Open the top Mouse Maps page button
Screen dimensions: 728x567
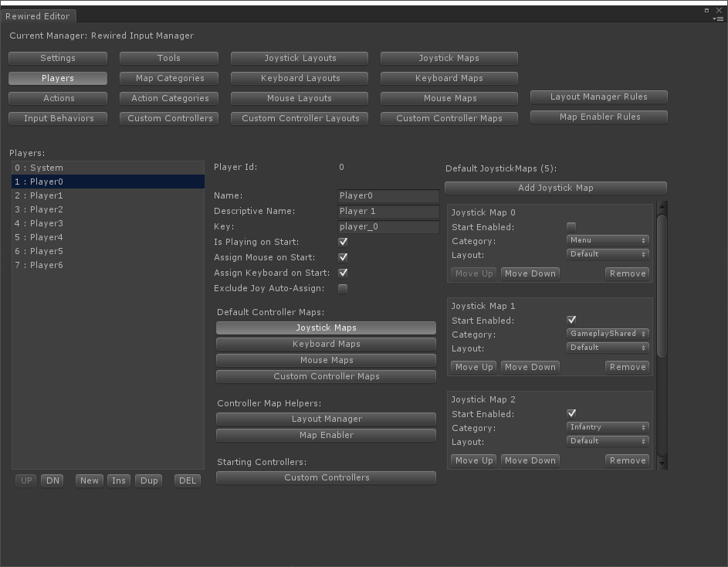pyautogui.click(x=449, y=98)
